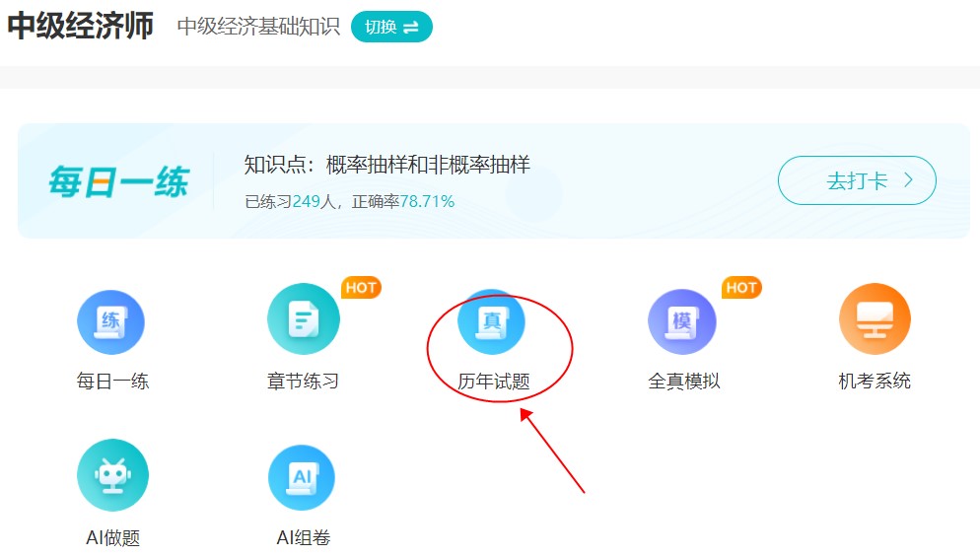Click the 中级经济基础知识 subject name

coord(258,27)
